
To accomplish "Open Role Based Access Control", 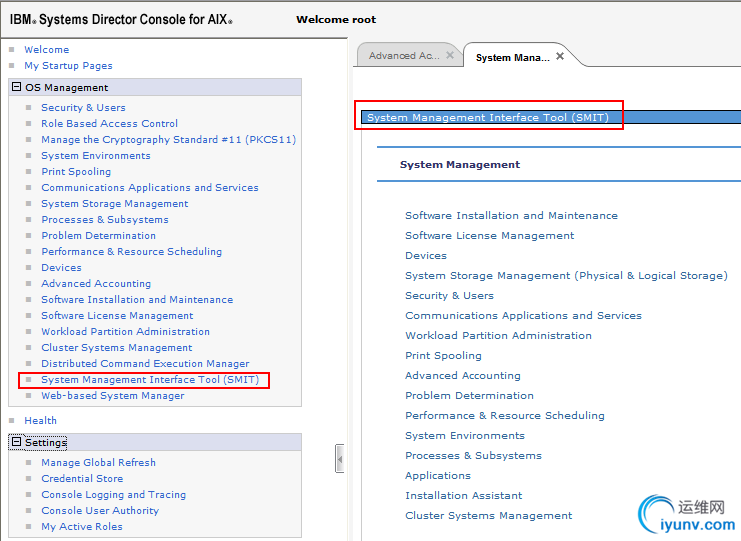I will point(110,124).
